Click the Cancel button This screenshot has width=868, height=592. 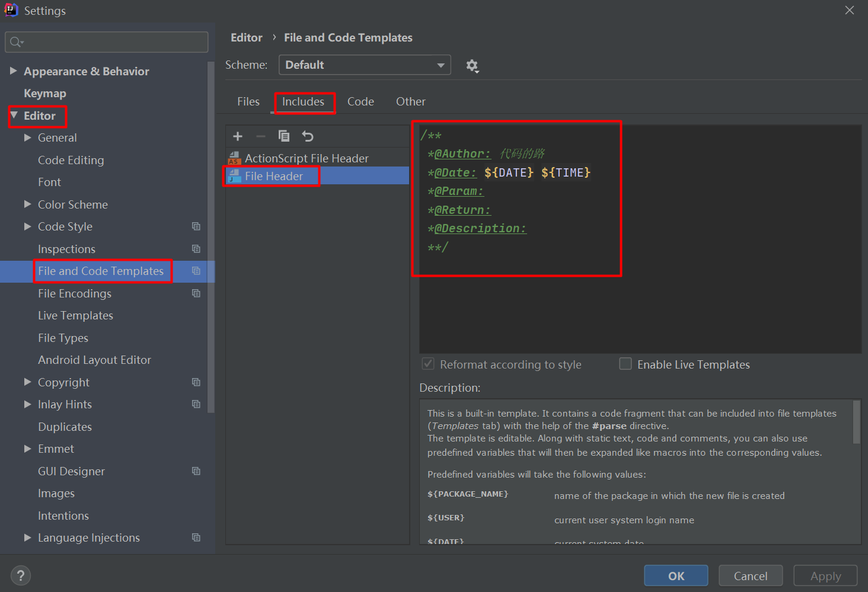point(751,576)
